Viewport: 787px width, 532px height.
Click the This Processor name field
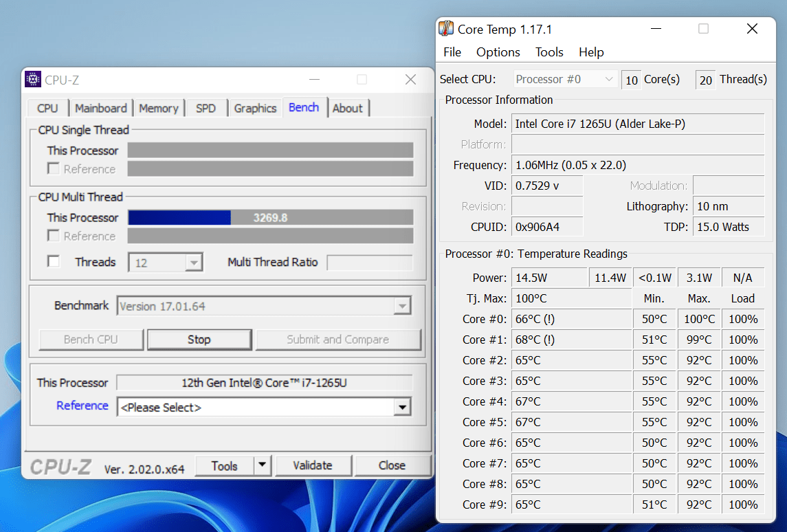pyautogui.click(x=264, y=382)
